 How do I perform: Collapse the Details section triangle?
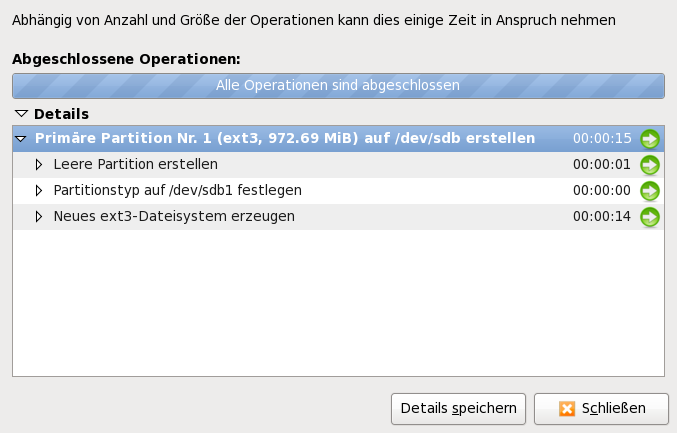tap(21, 114)
